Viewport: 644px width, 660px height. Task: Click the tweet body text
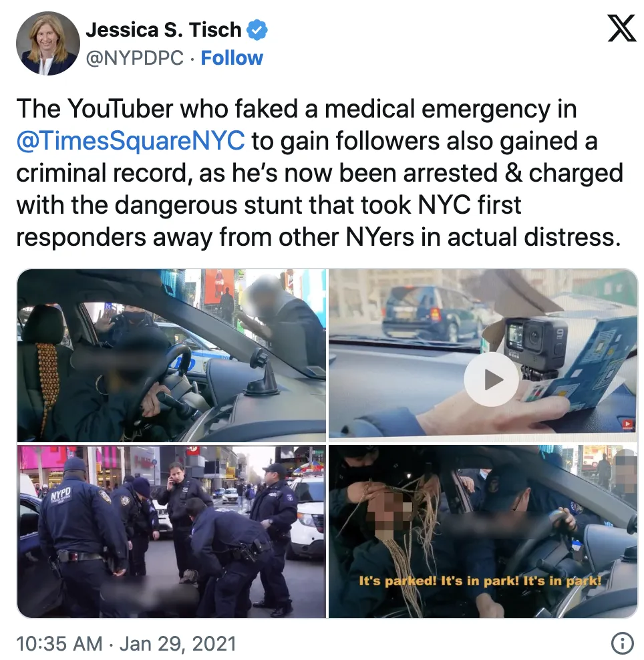coord(320,172)
